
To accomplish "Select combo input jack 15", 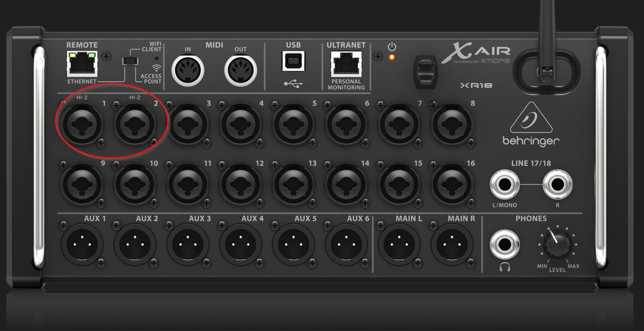I will tap(399, 184).
